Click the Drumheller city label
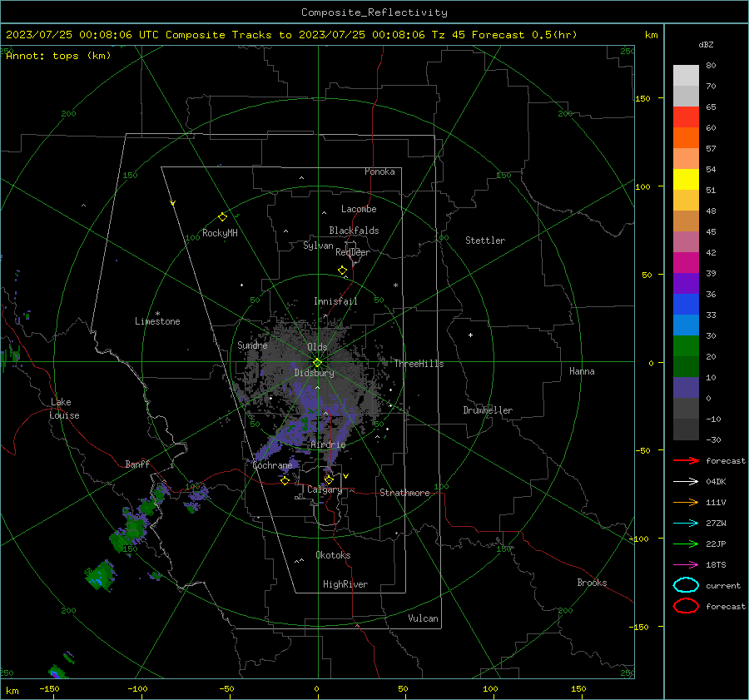Image resolution: width=749 pixels, height=700 pixels. click(488, 410)
